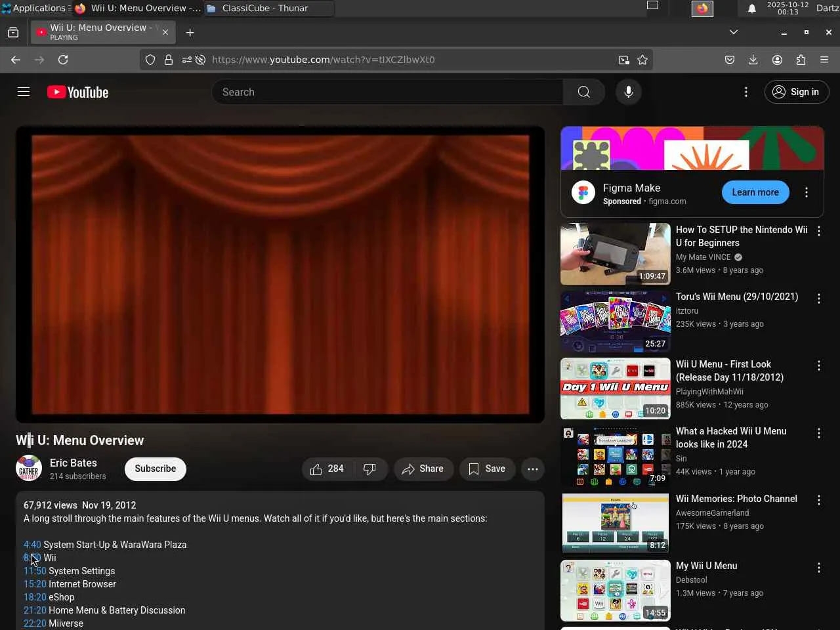Open the Firefox extensions puzzle icon
Image resolution: width=840 pixels, height=630 pixels.
[x=801, y=60]
